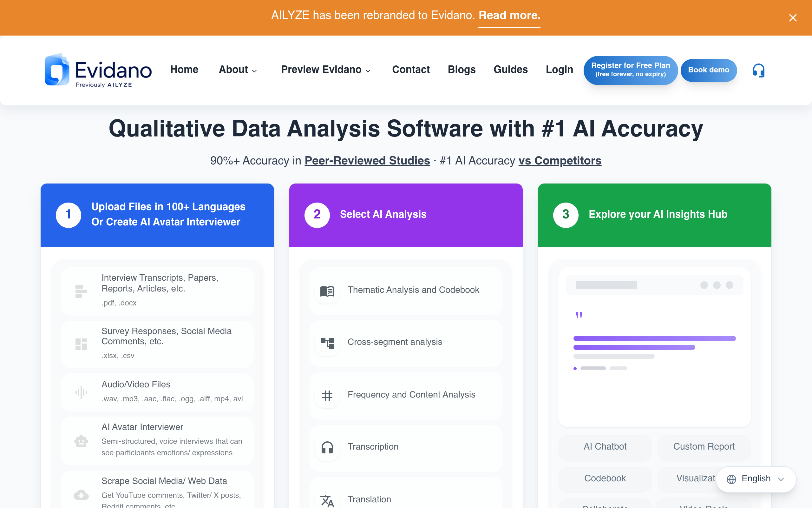
Task: Dismiss the orange rebrand banner
Action: 793,18
